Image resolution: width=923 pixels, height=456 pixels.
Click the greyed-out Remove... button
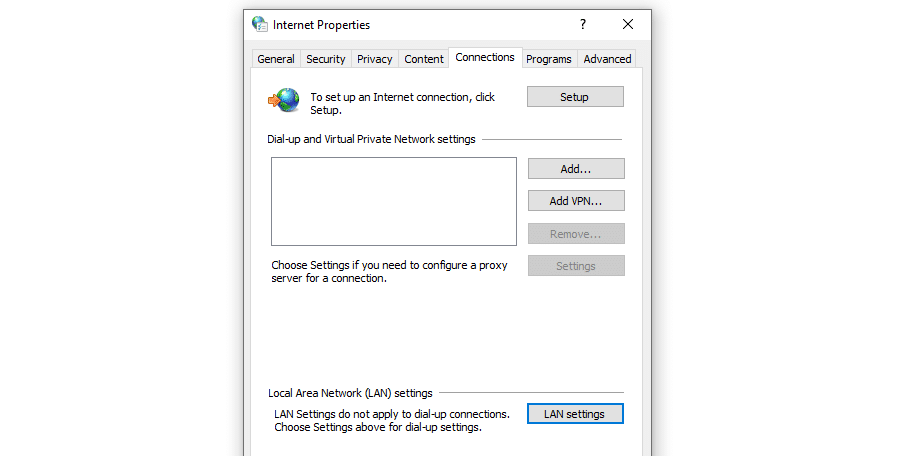tap(576, 234)
